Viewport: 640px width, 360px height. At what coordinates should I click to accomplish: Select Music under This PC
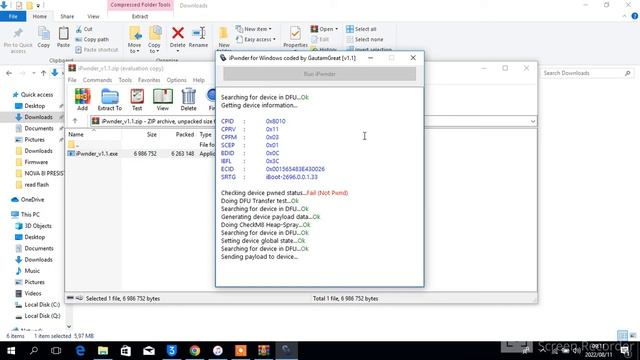(x=28, y=271)
